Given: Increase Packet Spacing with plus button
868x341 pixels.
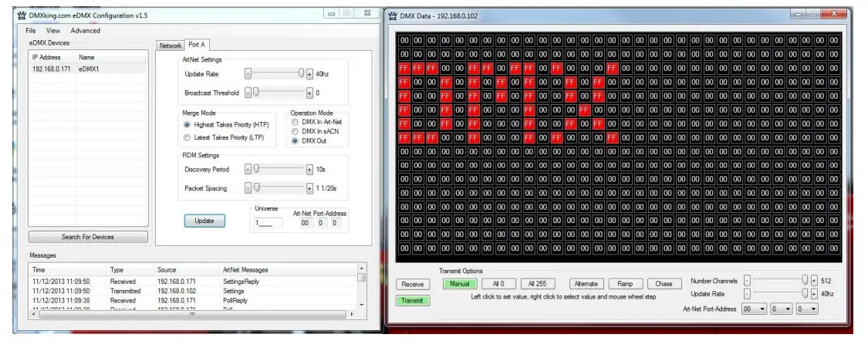Looking at the screenshot, I should (309, 189).
